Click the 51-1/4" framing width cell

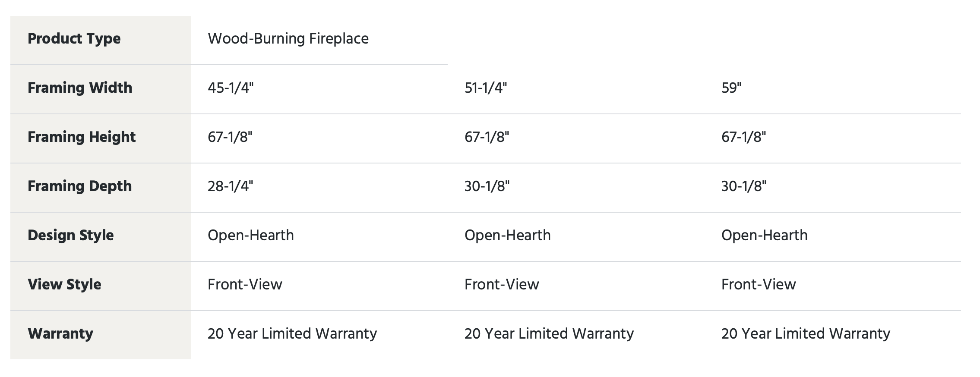pos(486,88)
